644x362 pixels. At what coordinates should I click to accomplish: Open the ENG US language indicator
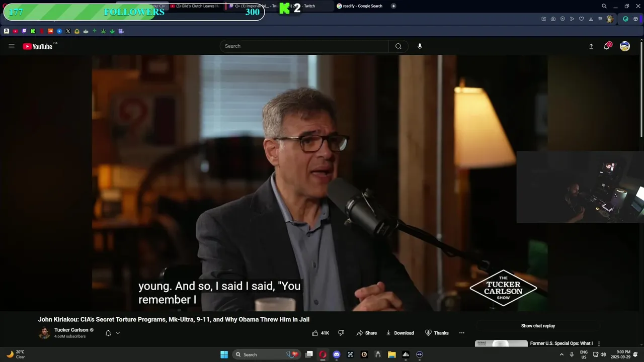point(584,354)
